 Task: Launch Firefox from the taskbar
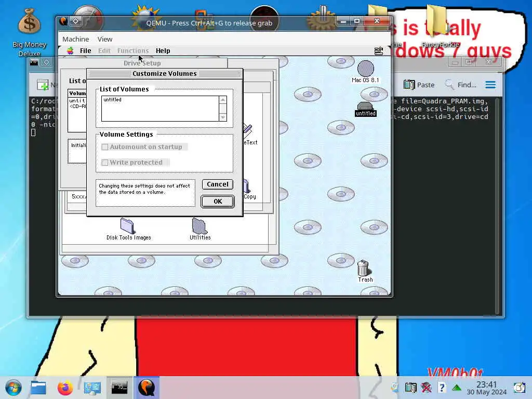click(65, 388)
